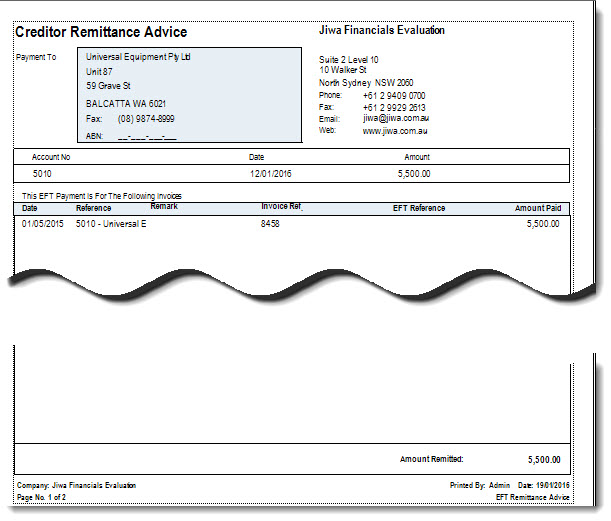This screenshot has height=521, width=611.
Task: Click the EFT Reference column header
Action: point(419,208)
